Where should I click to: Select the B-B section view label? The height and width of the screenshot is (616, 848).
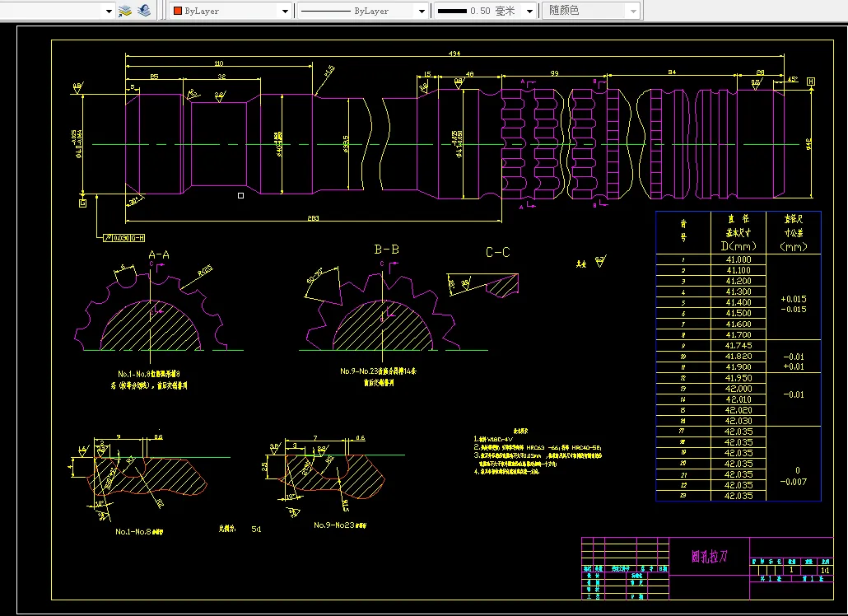387,249
